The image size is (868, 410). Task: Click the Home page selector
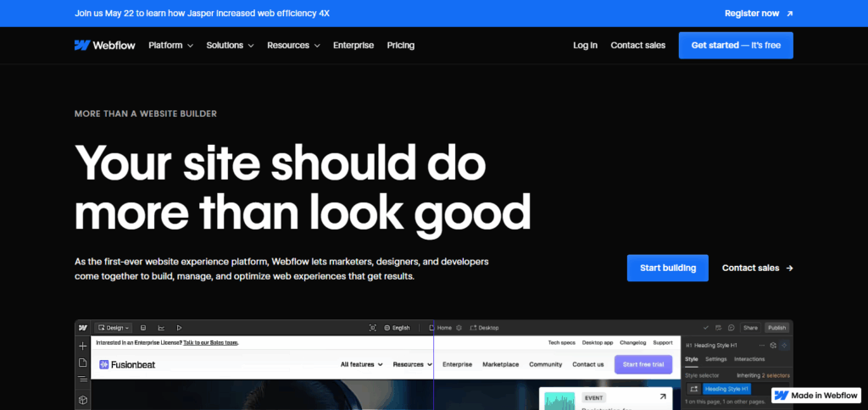441,328
